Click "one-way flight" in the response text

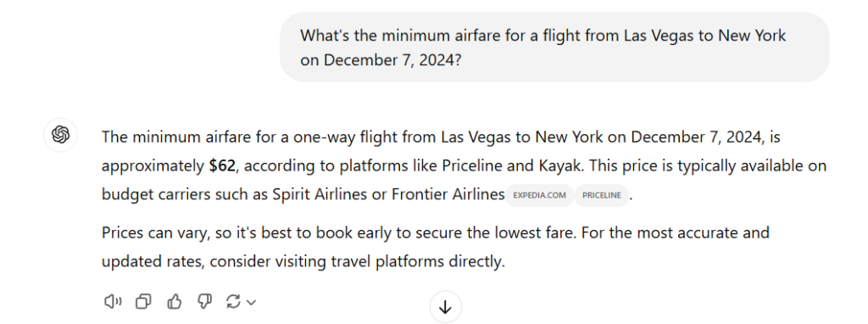click(x=314, y=137)
